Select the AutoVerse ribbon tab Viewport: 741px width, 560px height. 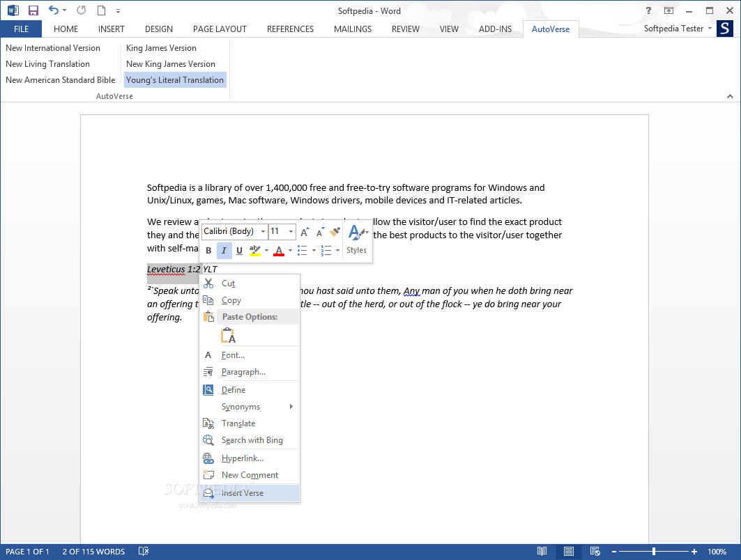click(x=551, y=29)
